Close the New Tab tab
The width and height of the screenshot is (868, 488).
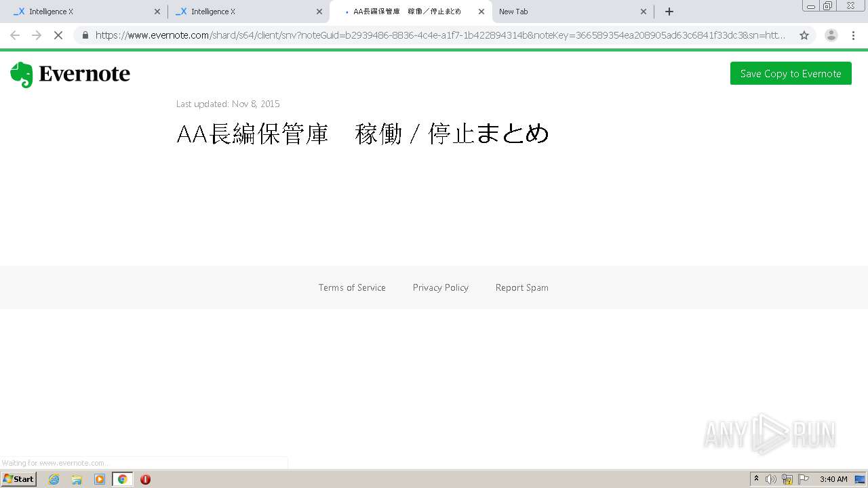644,12
